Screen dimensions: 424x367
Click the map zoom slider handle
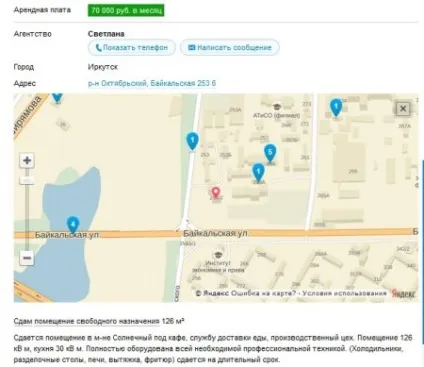point(27,181)
